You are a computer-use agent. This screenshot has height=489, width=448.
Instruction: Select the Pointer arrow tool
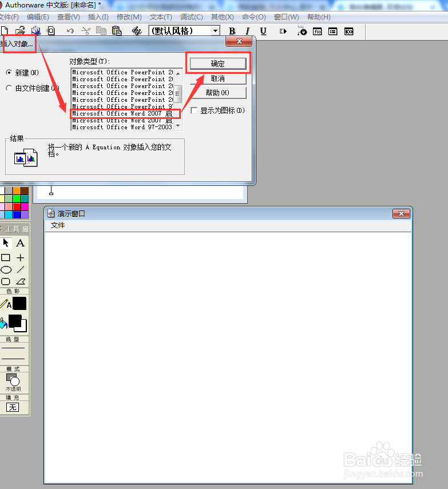[6, 243]
